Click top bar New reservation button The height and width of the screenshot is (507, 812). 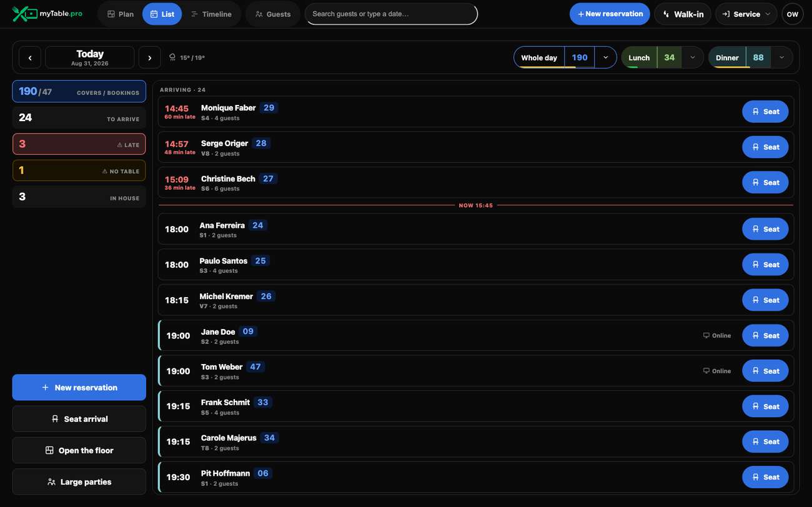[610, 14]
